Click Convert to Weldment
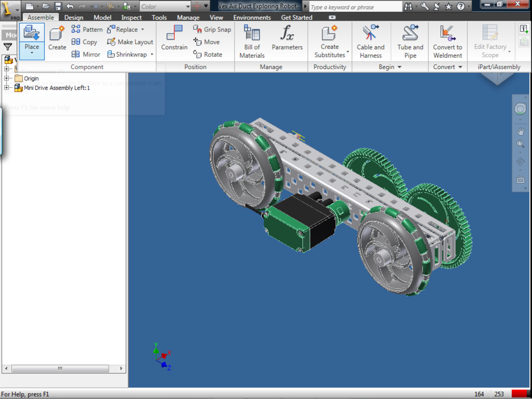The height and width of the screenshot is (399, 532). click(447, 41)
